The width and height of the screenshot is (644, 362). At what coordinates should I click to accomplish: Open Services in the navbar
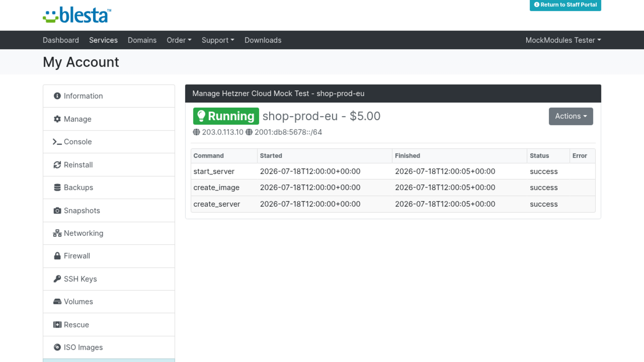[103, 40]
